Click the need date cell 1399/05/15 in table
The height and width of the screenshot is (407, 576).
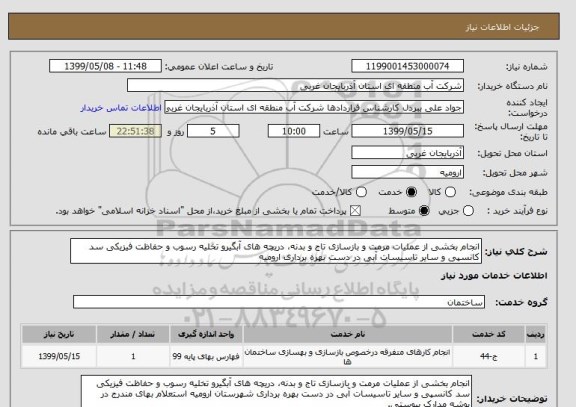click(59, 356)
